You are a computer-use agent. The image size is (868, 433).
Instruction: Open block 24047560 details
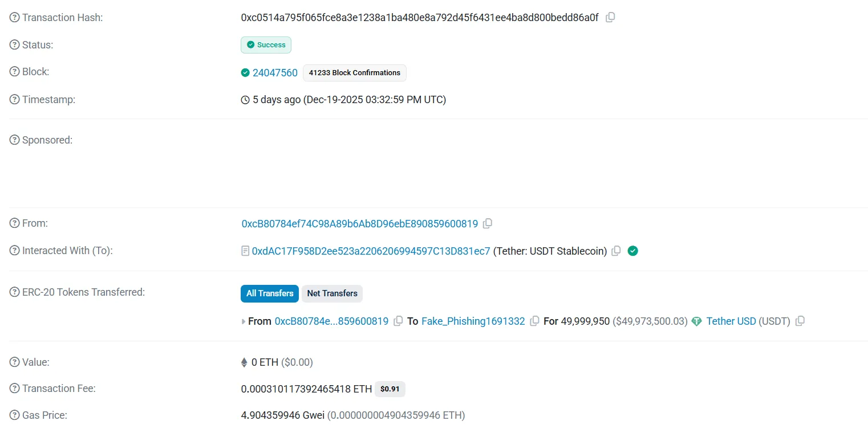click(x=275, y=73)
